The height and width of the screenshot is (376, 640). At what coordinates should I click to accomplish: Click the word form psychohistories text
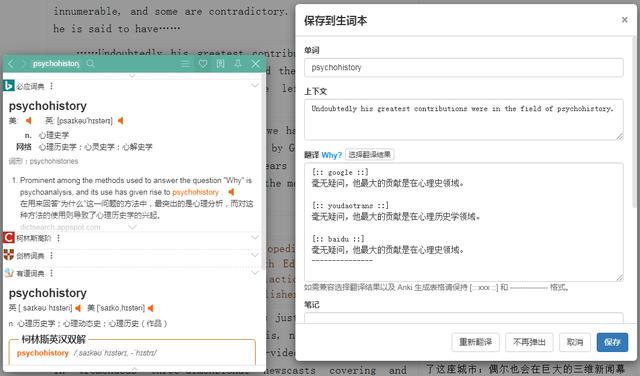pyautogui.click(x=54, y=161)
